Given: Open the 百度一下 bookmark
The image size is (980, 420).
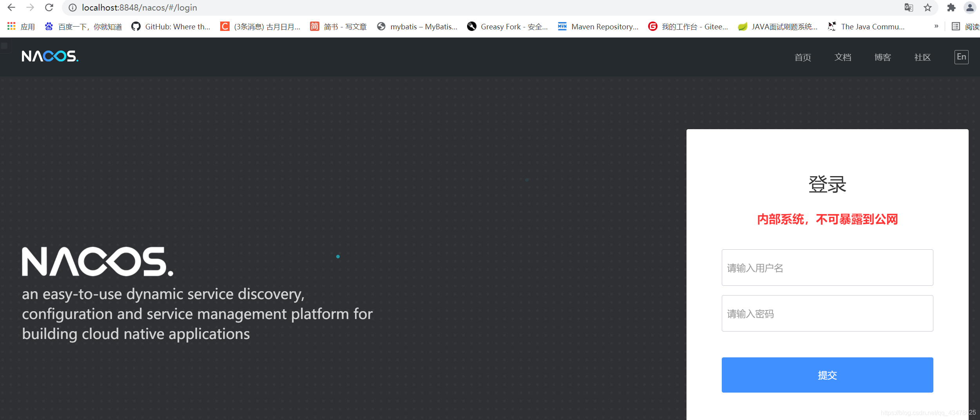Looking at the screenshot, I should [83, 27].
